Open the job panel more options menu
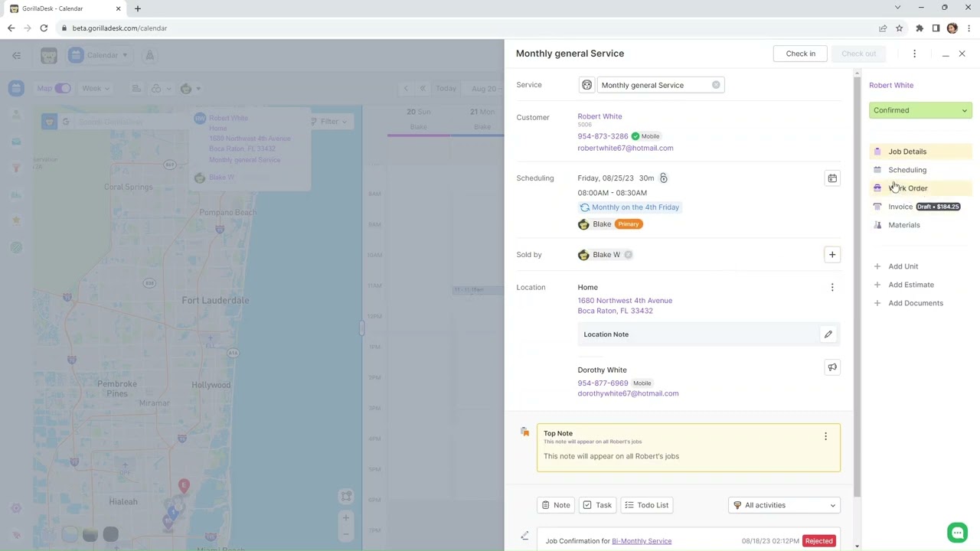980x551 pixels. pyautogui.click(x=914, y=54)
